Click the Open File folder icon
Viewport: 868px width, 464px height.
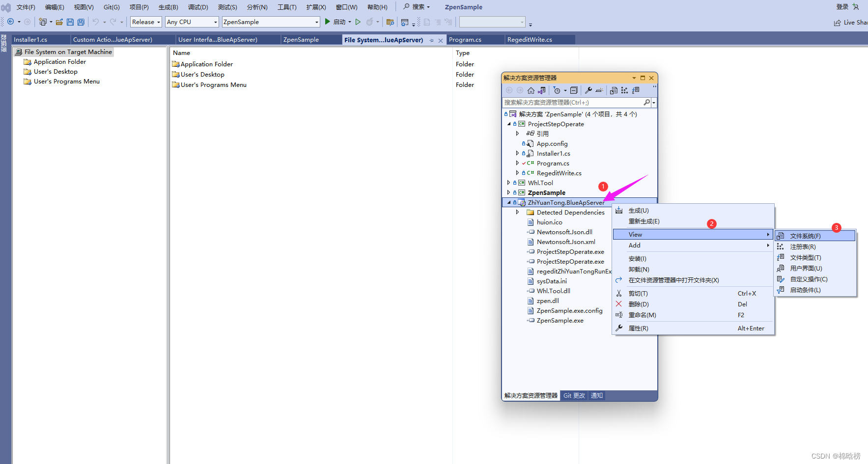59,22
